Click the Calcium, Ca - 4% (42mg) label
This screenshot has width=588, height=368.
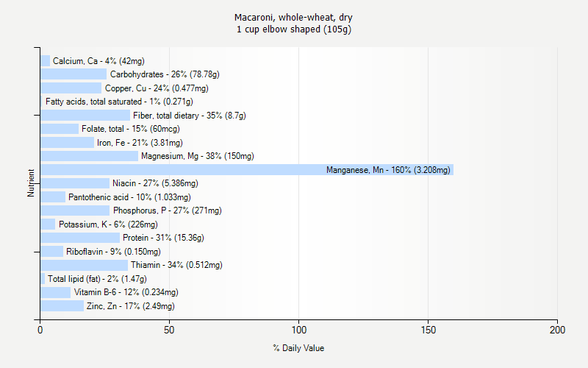[98, 61]
